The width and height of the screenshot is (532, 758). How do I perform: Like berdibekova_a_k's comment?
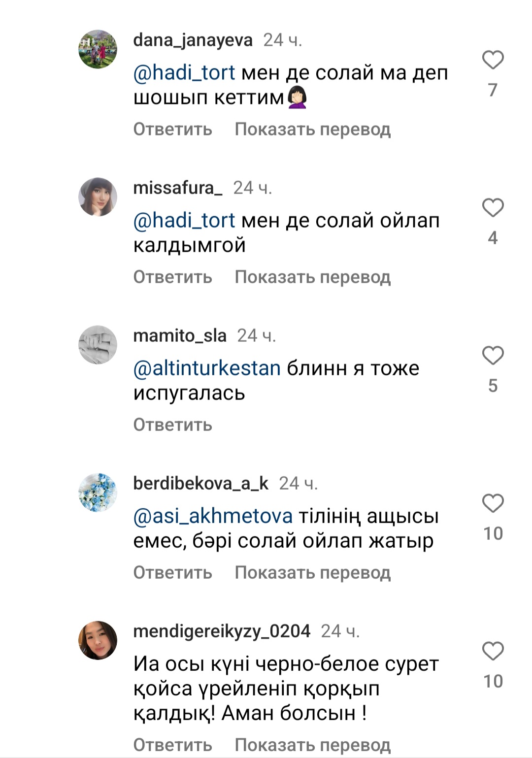click(x=493, y=503)
